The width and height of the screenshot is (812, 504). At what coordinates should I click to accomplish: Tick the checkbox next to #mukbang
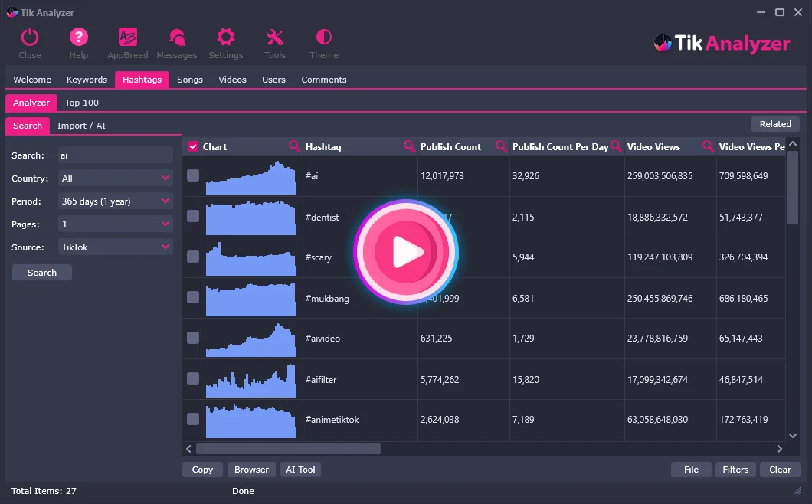pos(193,298)
